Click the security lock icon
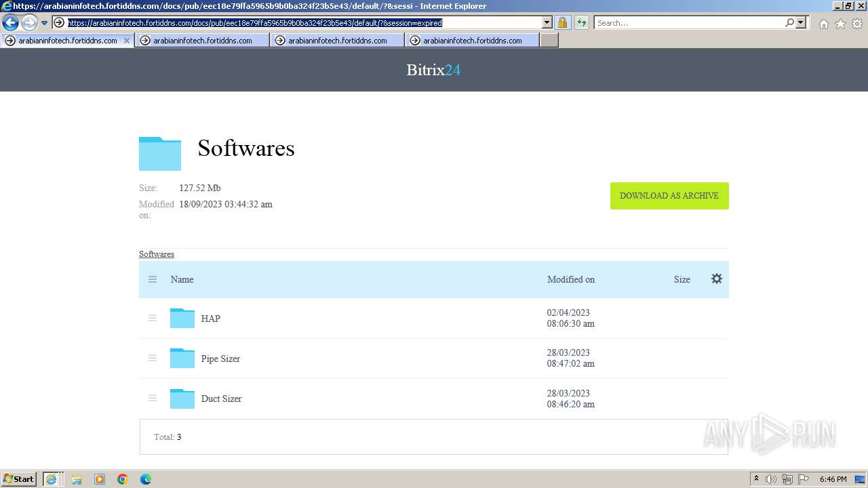 click(x=562, y=23)
